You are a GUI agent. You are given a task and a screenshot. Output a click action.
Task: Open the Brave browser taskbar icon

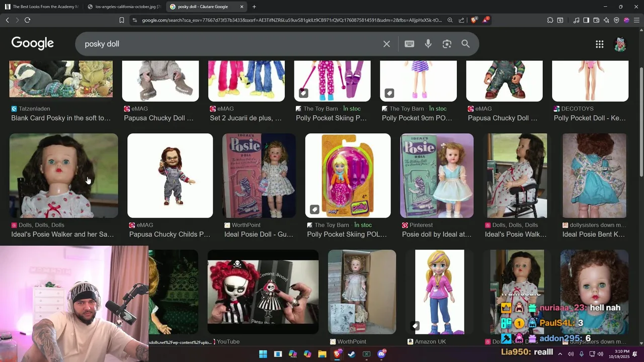[x=337, y=354]
